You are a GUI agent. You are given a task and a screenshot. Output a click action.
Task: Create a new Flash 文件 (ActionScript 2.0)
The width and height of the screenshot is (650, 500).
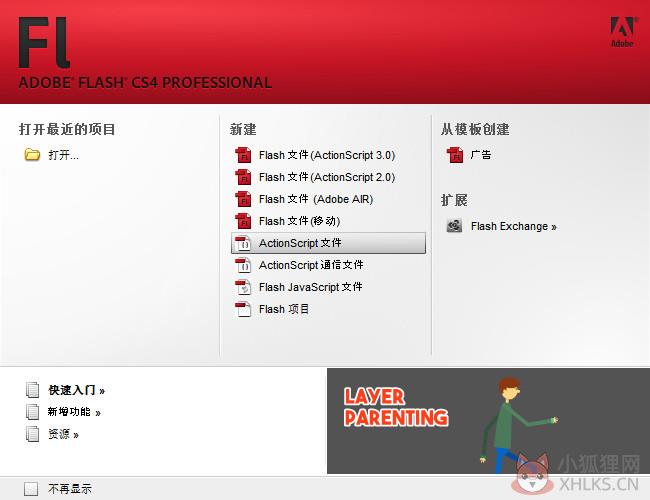pos(327,177)
